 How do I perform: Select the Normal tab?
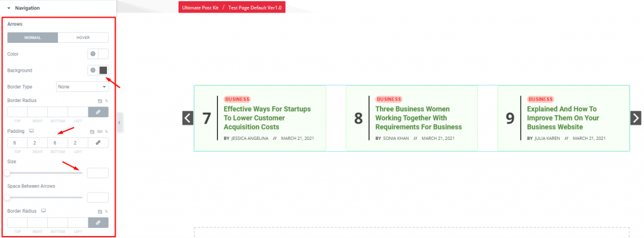(33, 37)
